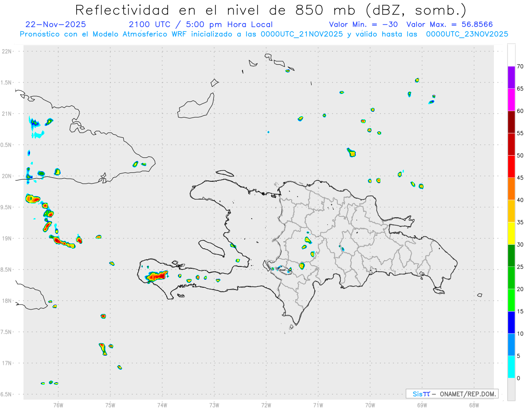This screenshot has height=411, width=532.
Task: Click the gray below-zero legend band
Action: tap(511, 389)
